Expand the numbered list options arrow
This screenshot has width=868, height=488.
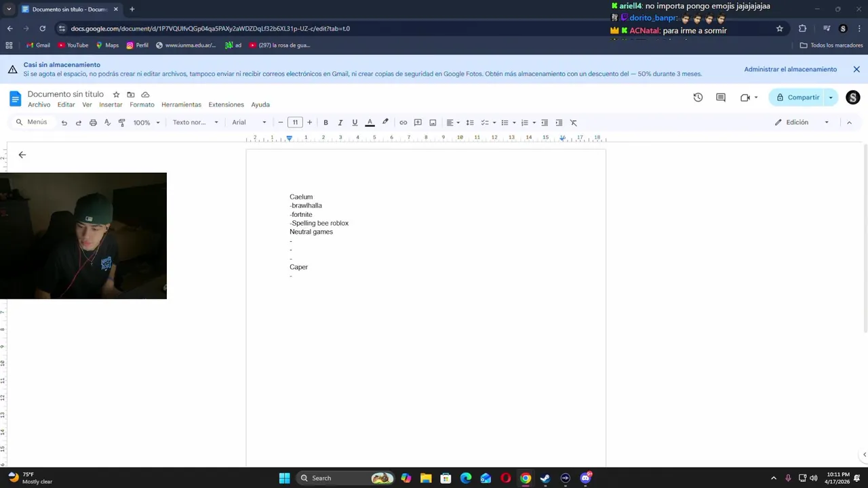pos(534,123)
